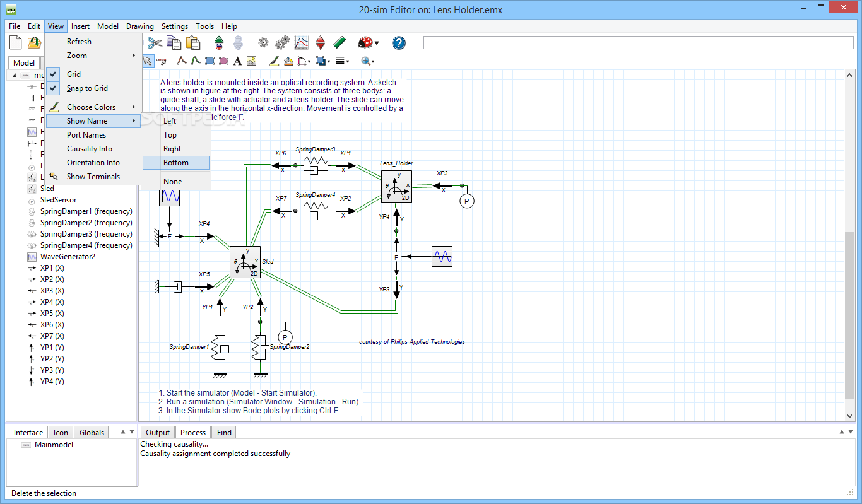Open the simulator plot icon
The width and height of the screenshot is (862, 504).
pyautogui.click(x=302, y=43)
